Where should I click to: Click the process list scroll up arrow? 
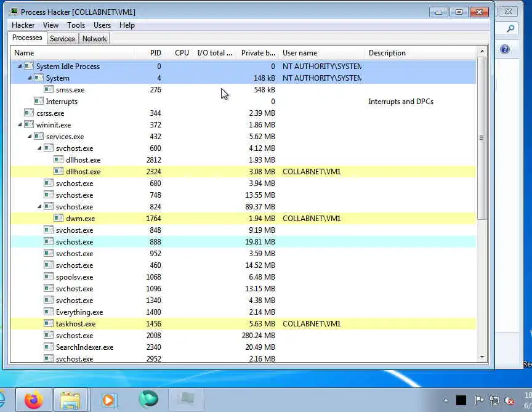[482, 52]
